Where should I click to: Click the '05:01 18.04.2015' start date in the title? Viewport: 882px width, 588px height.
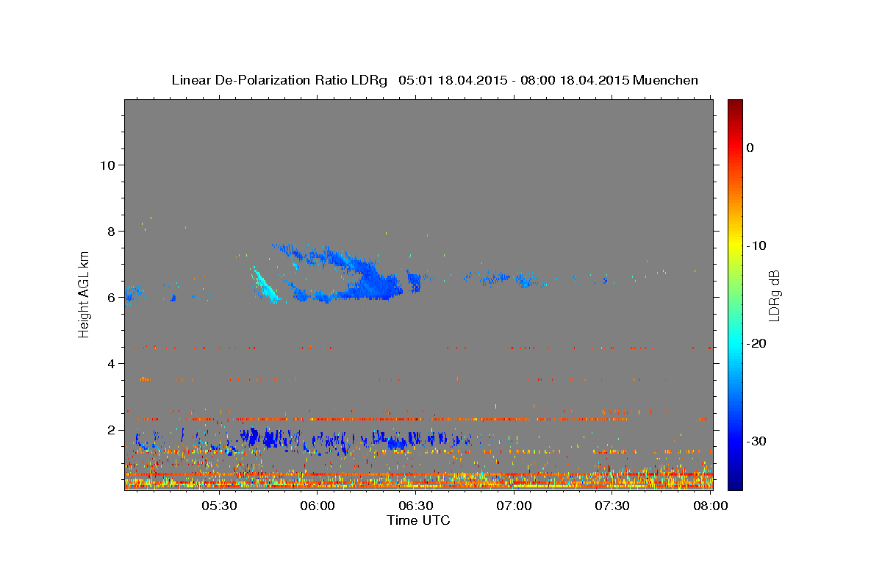(x=453, y=80)
